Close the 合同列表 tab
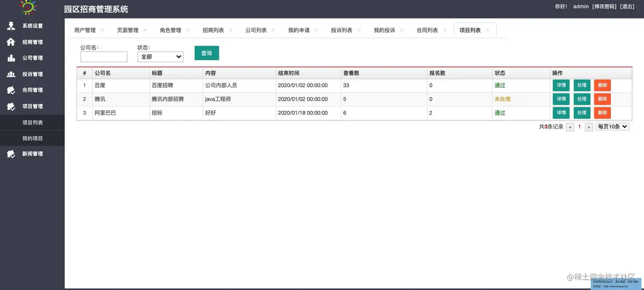Viewport: 644px width, 290px height. (x=445, y=30)
